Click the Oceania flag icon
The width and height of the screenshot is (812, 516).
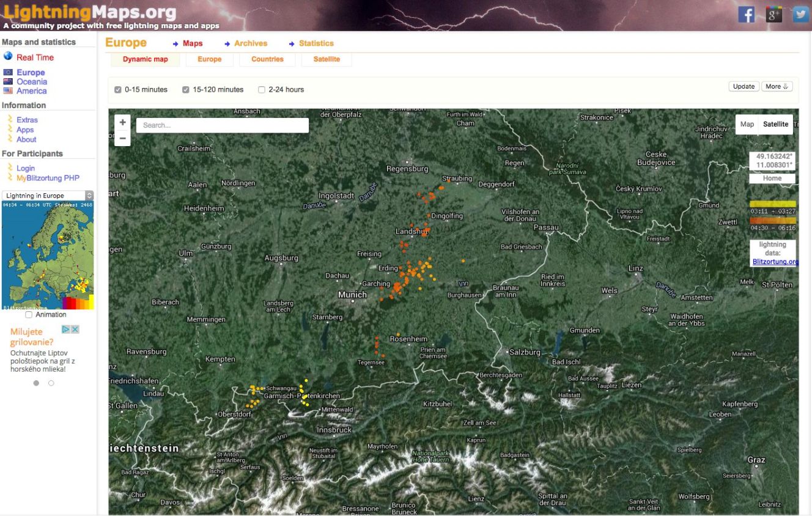tap(8, 81)
